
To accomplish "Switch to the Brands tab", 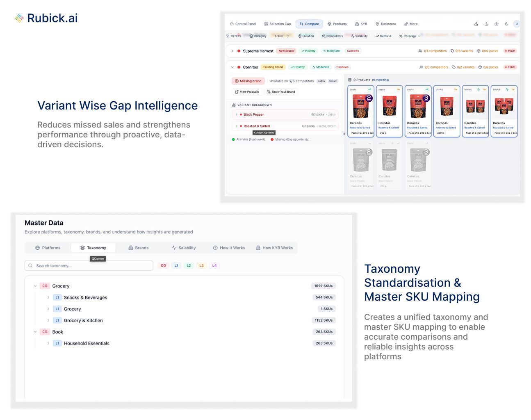I will (138, 248).
